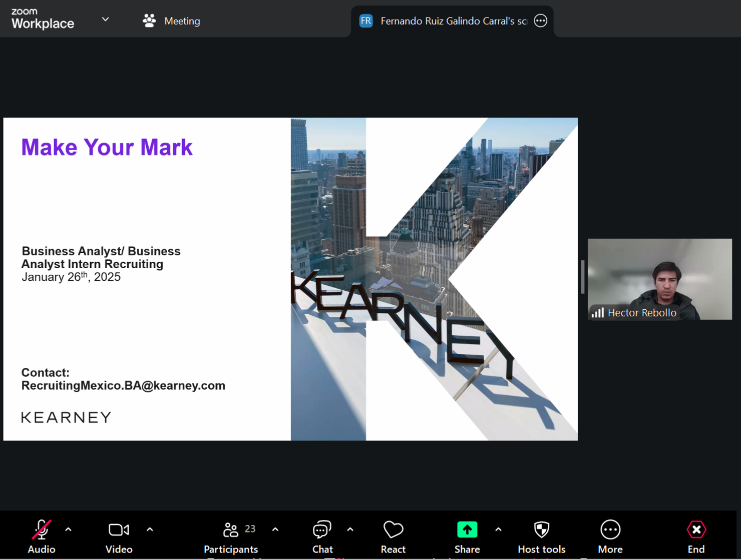741x560 pixels.
Task: Click the red End meeting button
Action: pyautogui.click(x=696, y=529)
